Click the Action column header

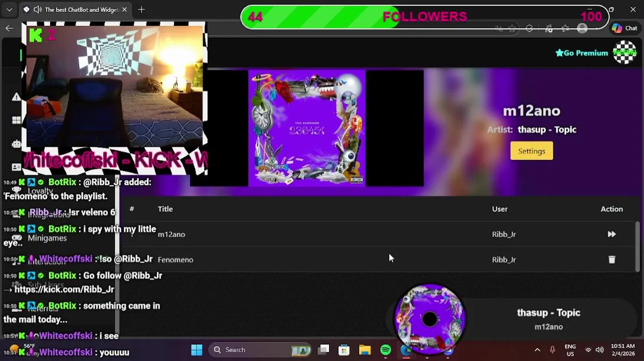click(612, 209)
